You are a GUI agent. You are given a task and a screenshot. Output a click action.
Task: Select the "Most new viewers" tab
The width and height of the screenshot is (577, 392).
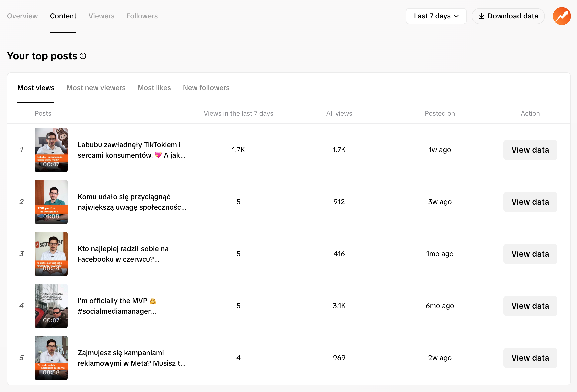(96, 88)
